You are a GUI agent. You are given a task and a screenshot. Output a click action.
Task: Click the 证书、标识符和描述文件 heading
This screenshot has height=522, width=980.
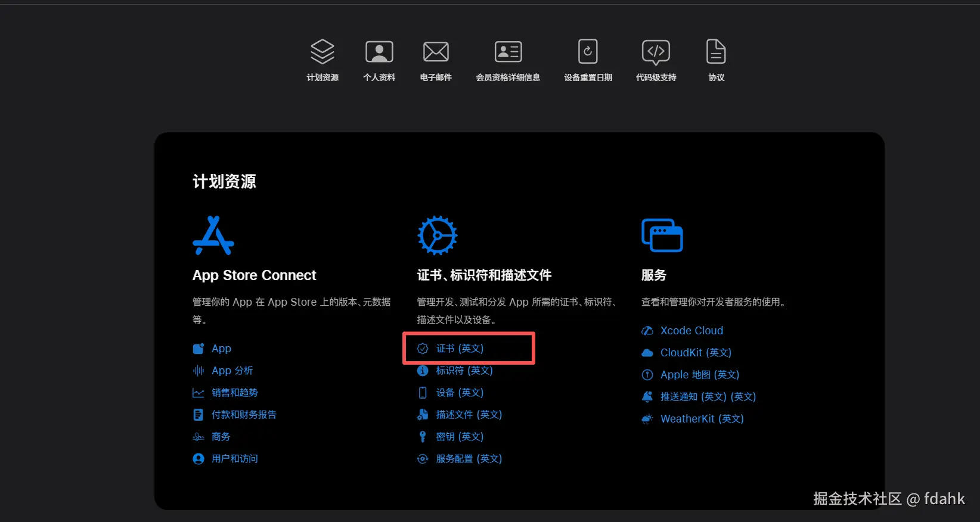pyautogui.click(x=484, y=275)
